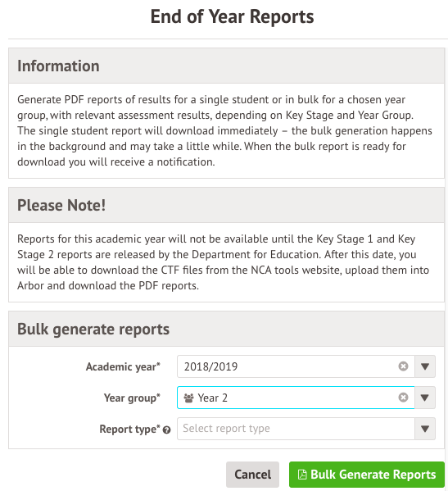Click the help icon beside Report type

(167, 430)
